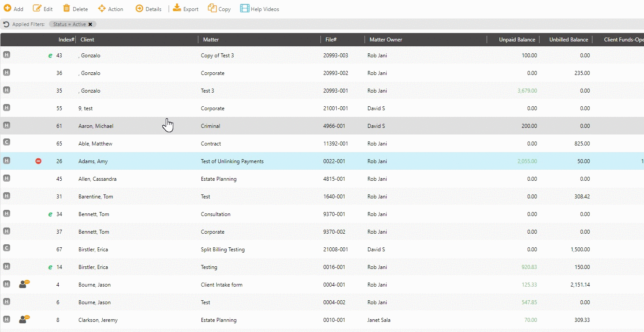Sort by Unpaid Balance column header
644x332 pixels.
[x=517, y=40]
